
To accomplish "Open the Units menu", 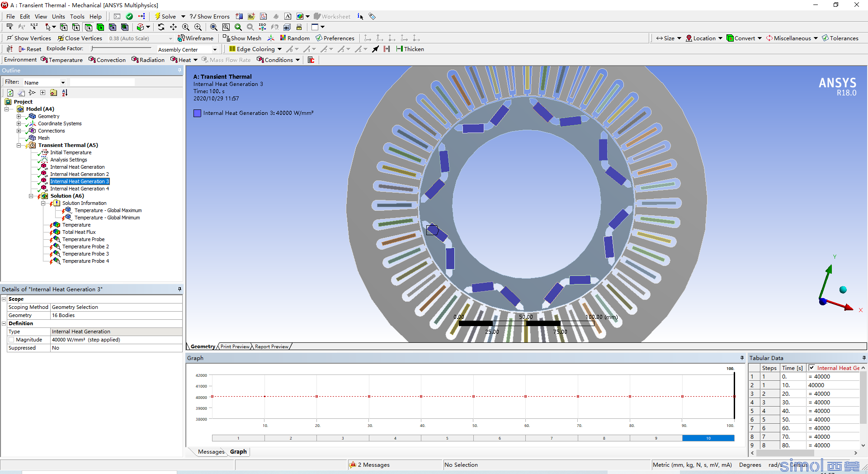I will 58,16.
